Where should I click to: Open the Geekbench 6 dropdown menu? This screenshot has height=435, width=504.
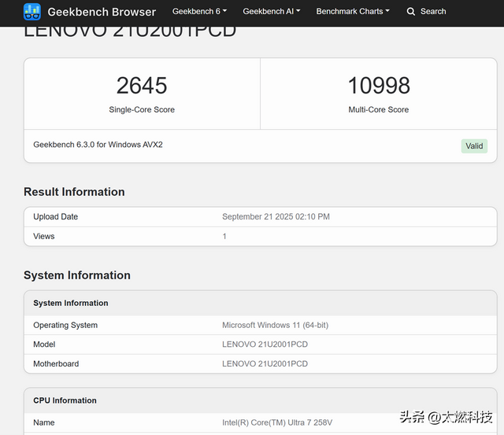199,12
